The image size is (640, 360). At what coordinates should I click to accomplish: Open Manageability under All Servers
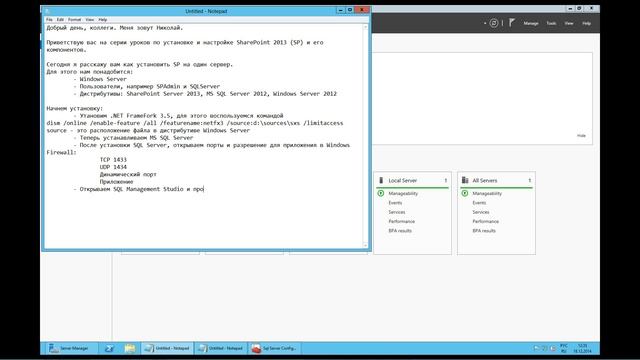pos(487,193)
